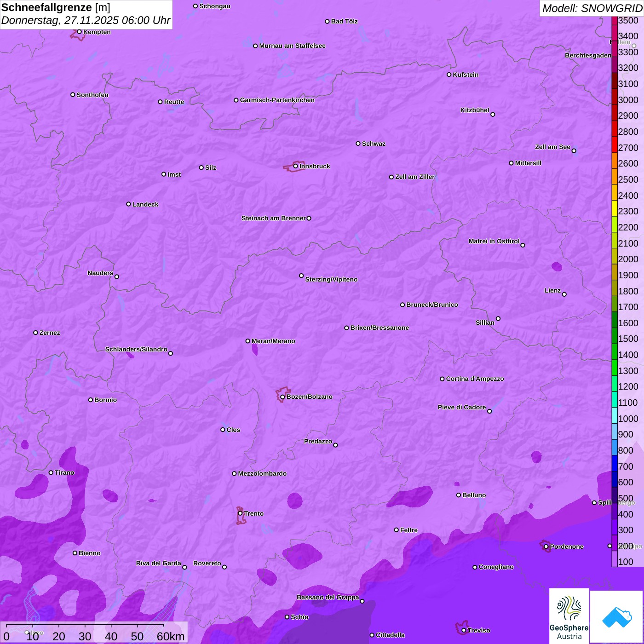Click the Imst label
Viewport: 644px width, 644px height.
(174, 174)
